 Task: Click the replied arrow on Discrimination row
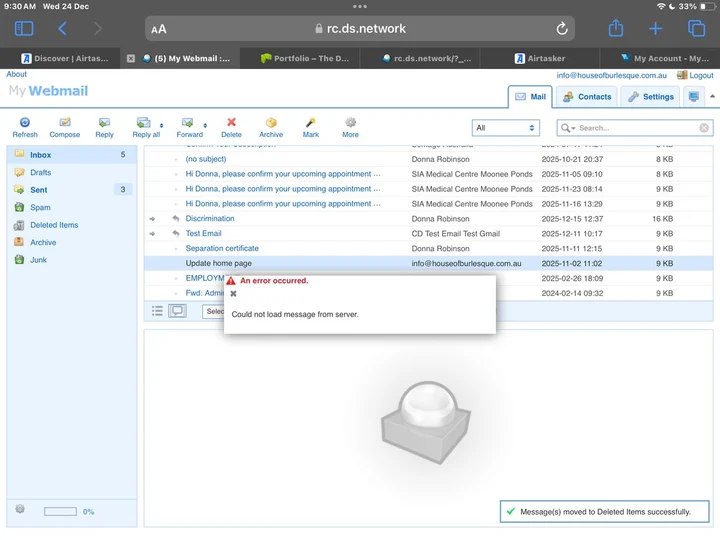175,219
